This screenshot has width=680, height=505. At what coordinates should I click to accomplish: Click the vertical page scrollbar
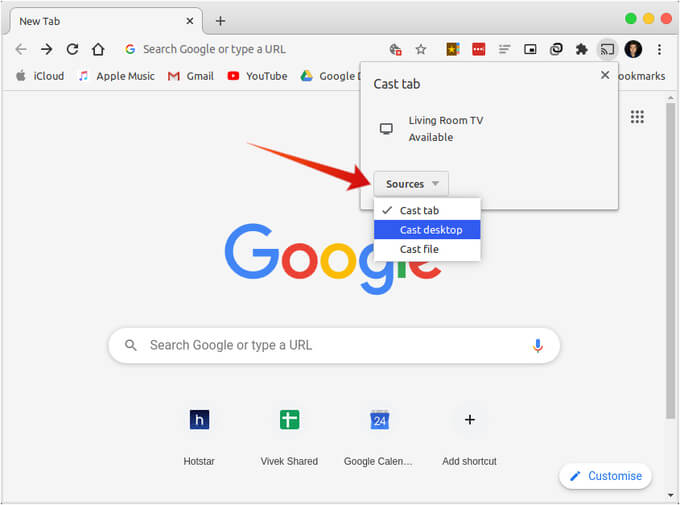(671, 260)
